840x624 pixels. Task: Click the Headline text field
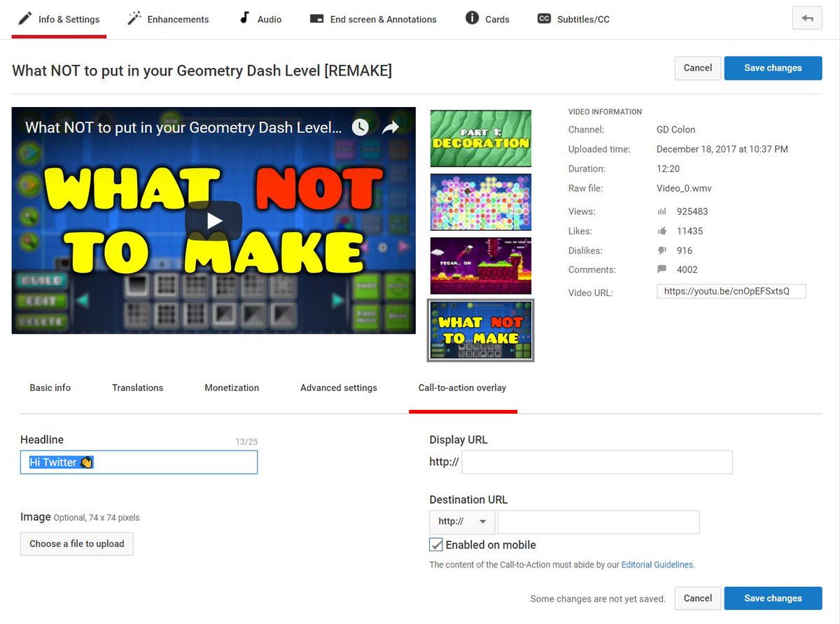[x=139, y=462]
